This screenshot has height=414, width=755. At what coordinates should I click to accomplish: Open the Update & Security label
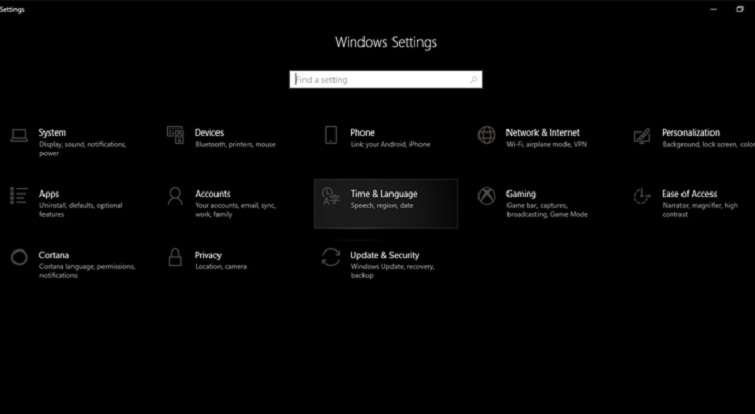pos(384,255)
